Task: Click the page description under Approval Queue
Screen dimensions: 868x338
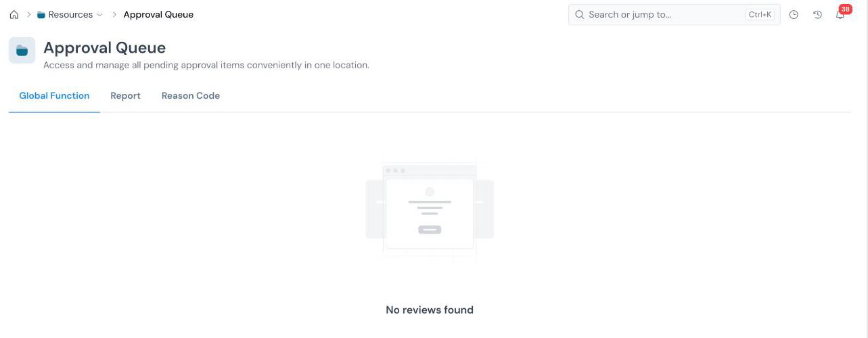Action: click(x=206, y=66)
